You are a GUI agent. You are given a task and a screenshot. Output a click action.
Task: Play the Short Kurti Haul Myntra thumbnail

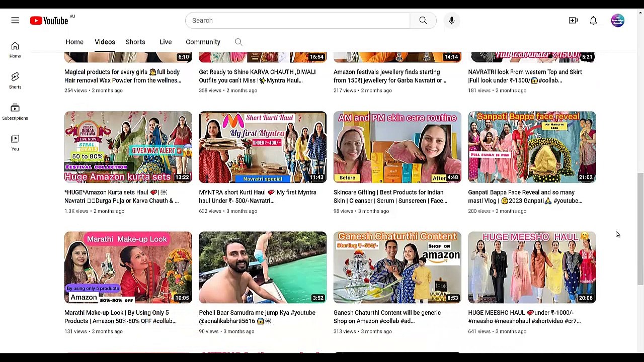pyautogui.click(x=263, y=147)
